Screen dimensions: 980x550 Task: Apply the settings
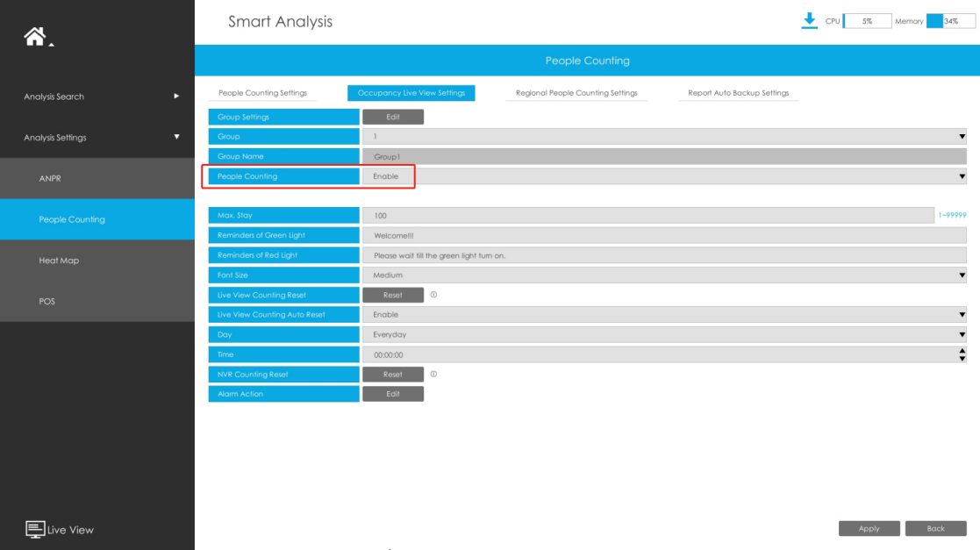[x=869, y=528]
